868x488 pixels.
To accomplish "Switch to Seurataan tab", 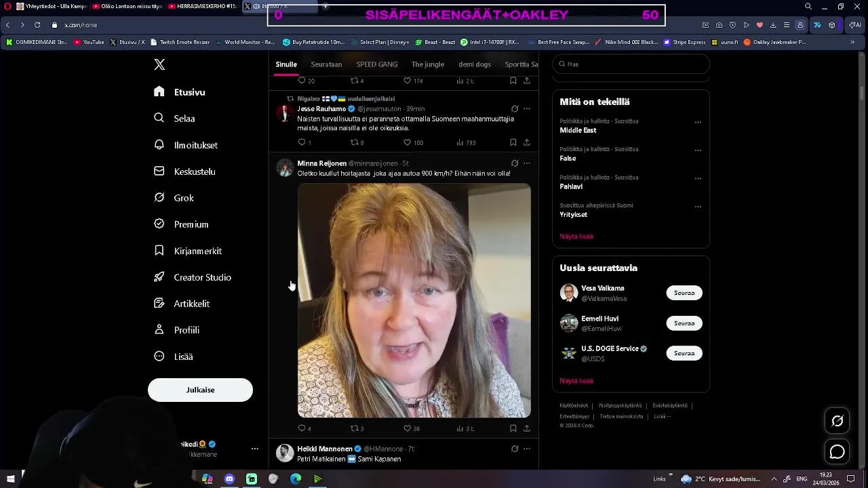I will point(326,64).
